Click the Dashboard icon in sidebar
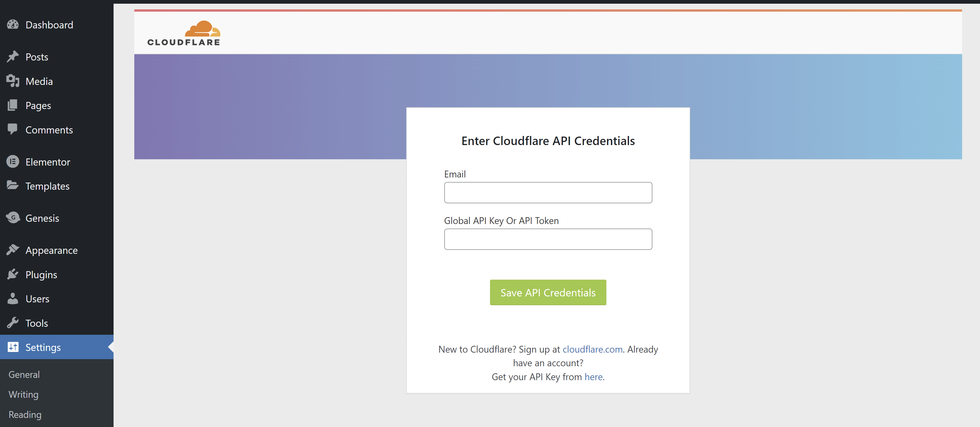980x427 pixels. [12, 24]
